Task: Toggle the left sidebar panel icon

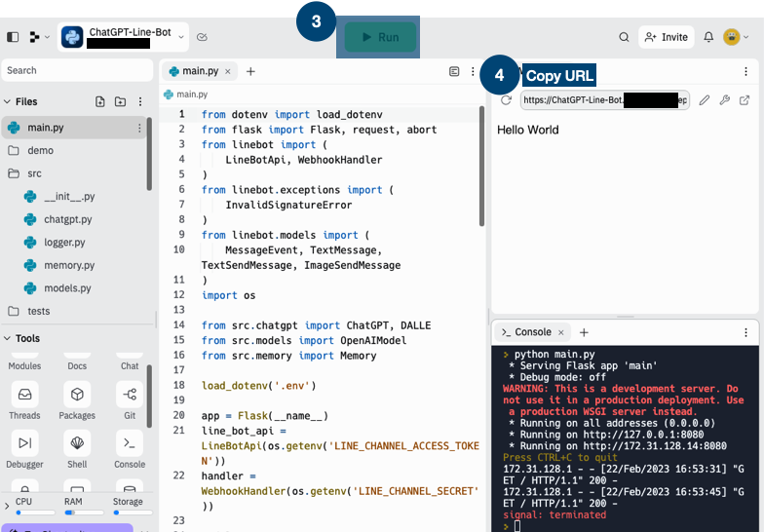Action: [13, 37]
